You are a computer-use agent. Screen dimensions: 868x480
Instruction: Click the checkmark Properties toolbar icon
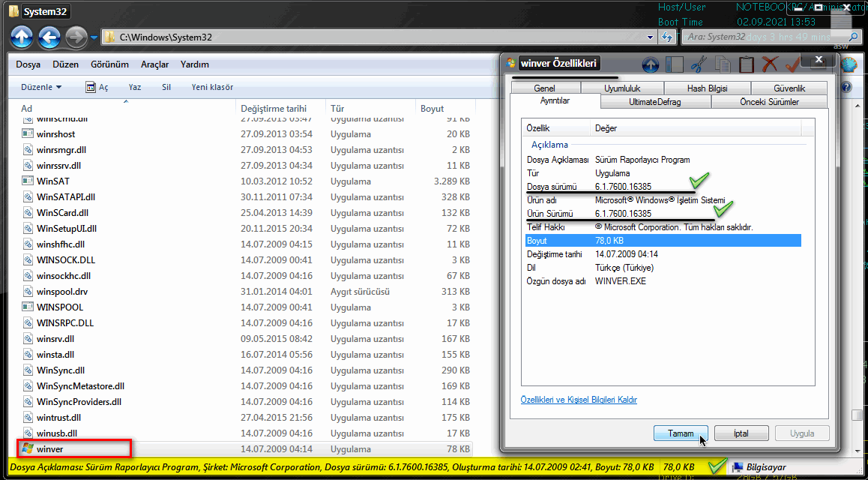click(793, 64)
